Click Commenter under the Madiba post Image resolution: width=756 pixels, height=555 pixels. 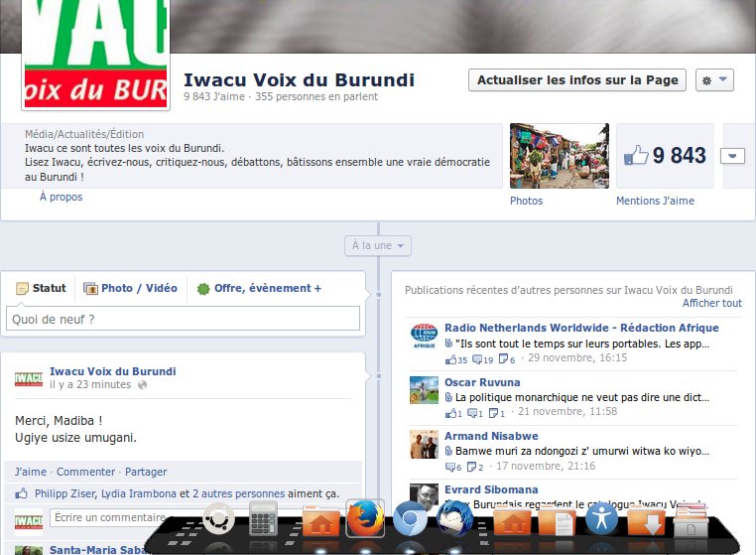point(86,472)
